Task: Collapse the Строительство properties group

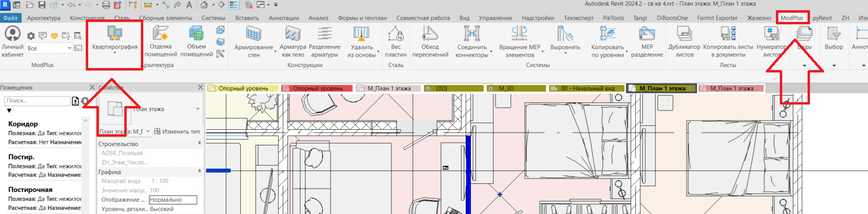Action: 199,143
